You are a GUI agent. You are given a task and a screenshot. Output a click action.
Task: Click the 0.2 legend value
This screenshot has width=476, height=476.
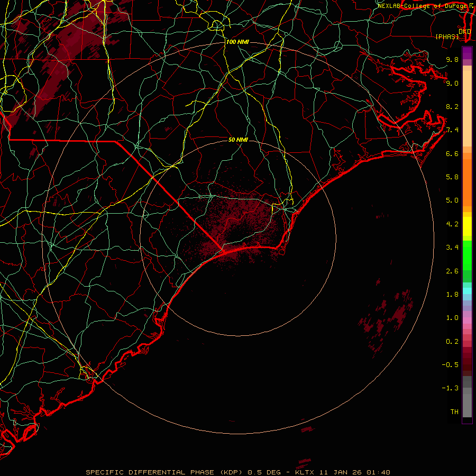pyautogui.click(x=452, y=342)
